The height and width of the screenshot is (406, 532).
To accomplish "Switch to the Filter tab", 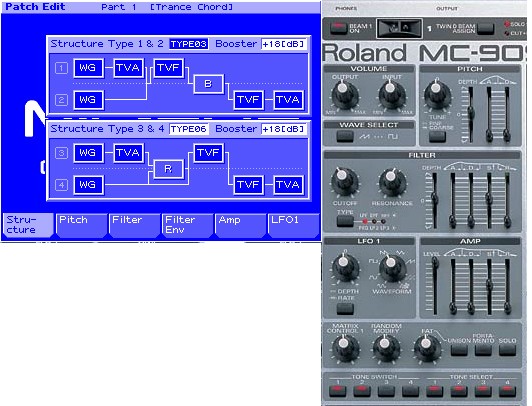I will click(x=134, y=225).
